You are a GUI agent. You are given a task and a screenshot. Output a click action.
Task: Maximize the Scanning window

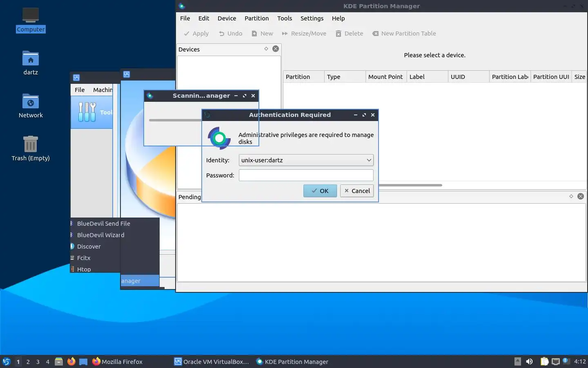point(245,96)
